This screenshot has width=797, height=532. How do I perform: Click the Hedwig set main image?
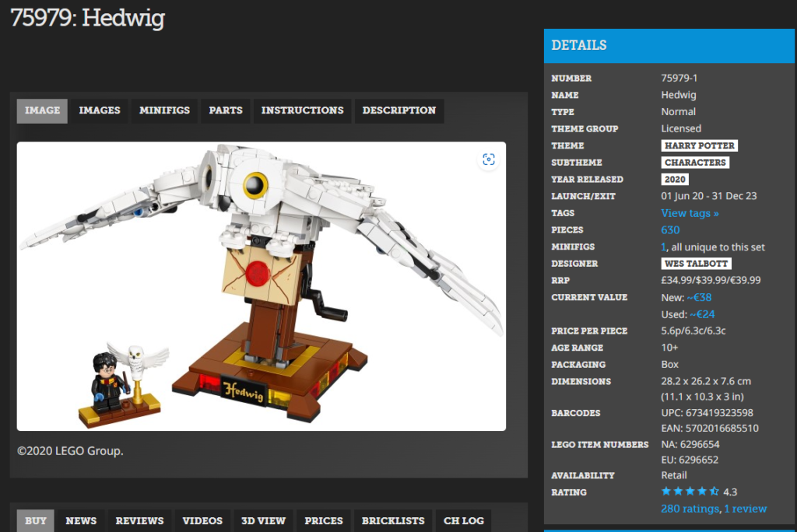pyautogui.click(x=261, y=286)
